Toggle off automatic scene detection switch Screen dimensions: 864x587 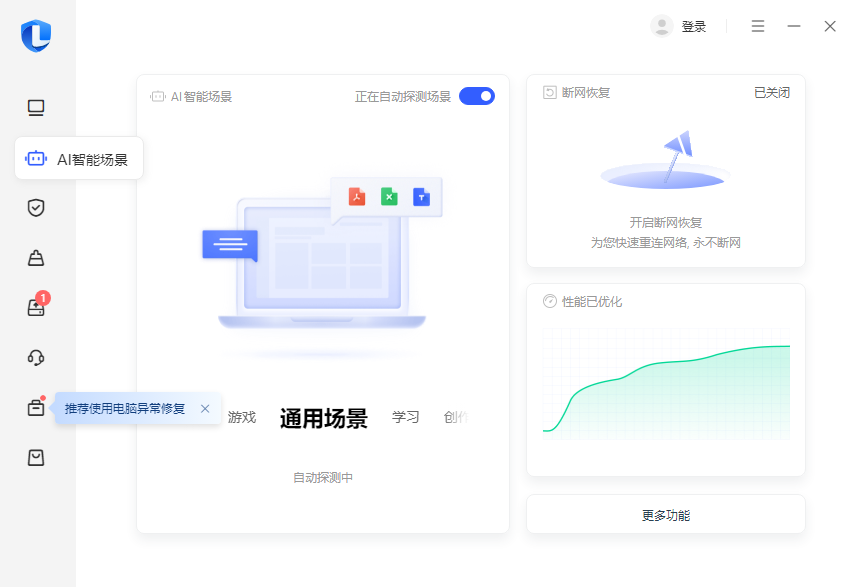477,97
